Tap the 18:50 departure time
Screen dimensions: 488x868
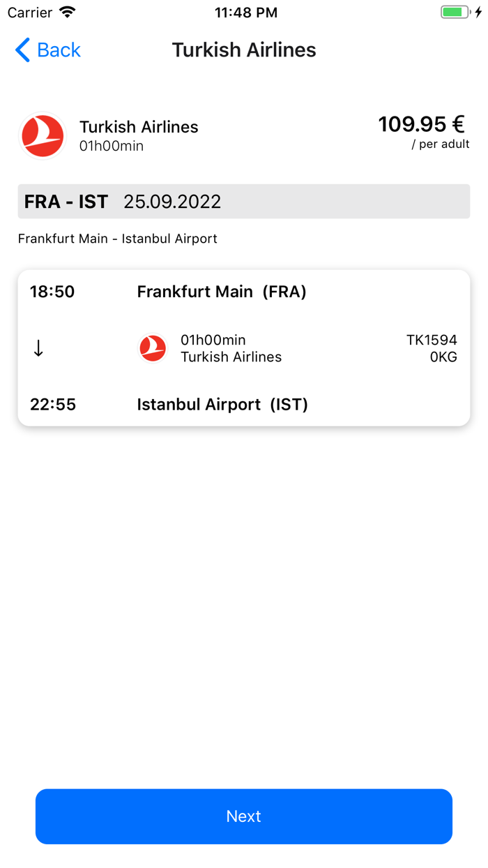(52, 292)
